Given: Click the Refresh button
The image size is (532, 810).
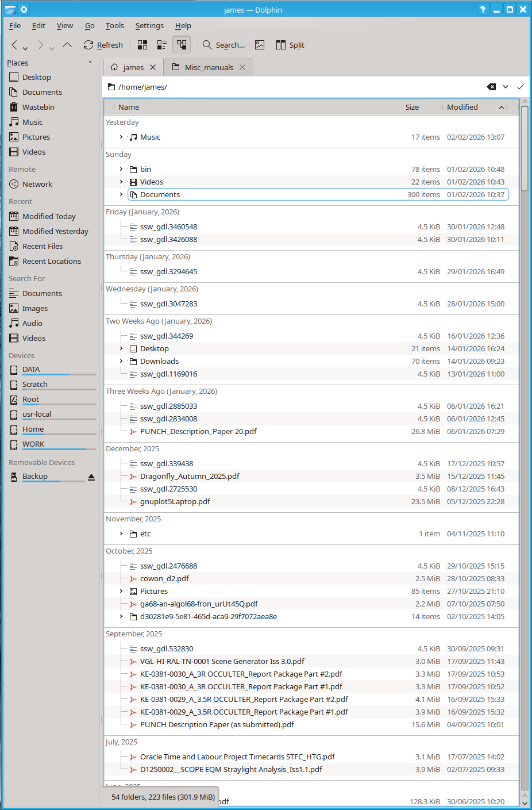Looking at the screenshot, I should coord(103,45).
